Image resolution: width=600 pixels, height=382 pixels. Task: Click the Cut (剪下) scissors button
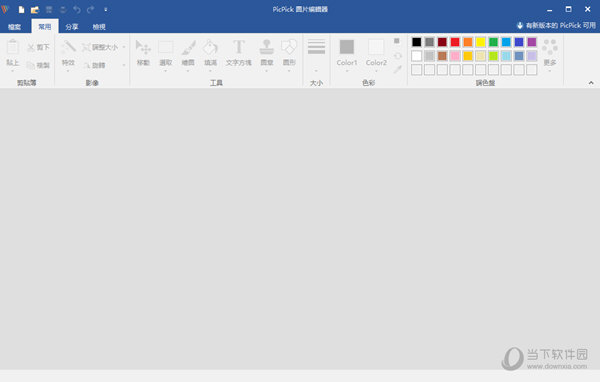click(38, 47)
